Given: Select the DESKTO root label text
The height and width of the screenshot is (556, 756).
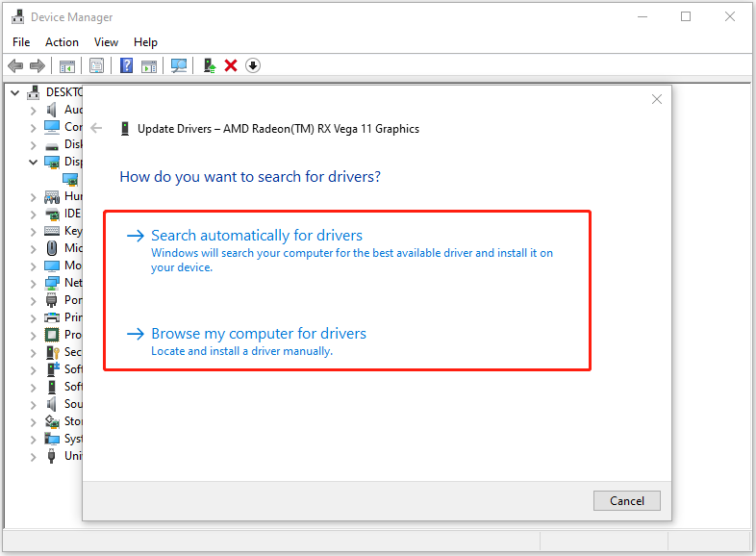Looking at the screenshot, I should coord(64,91).
